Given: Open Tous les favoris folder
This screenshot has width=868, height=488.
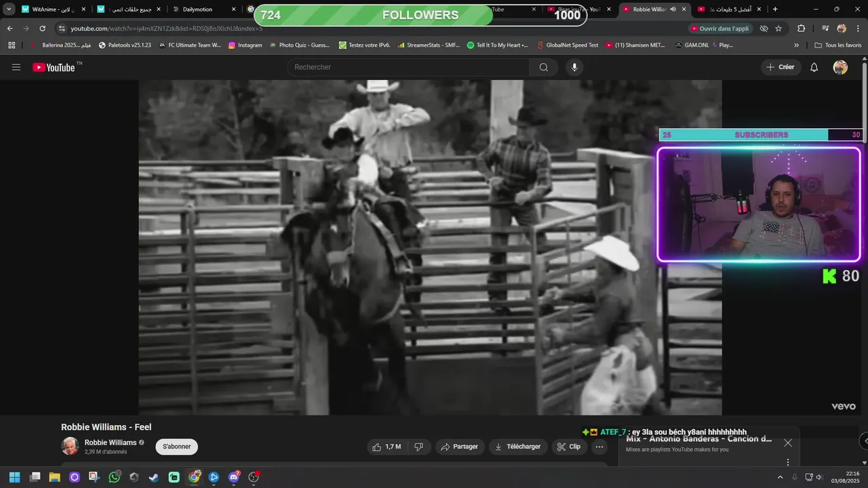Looking at the screenshot, I should point(838,45).
